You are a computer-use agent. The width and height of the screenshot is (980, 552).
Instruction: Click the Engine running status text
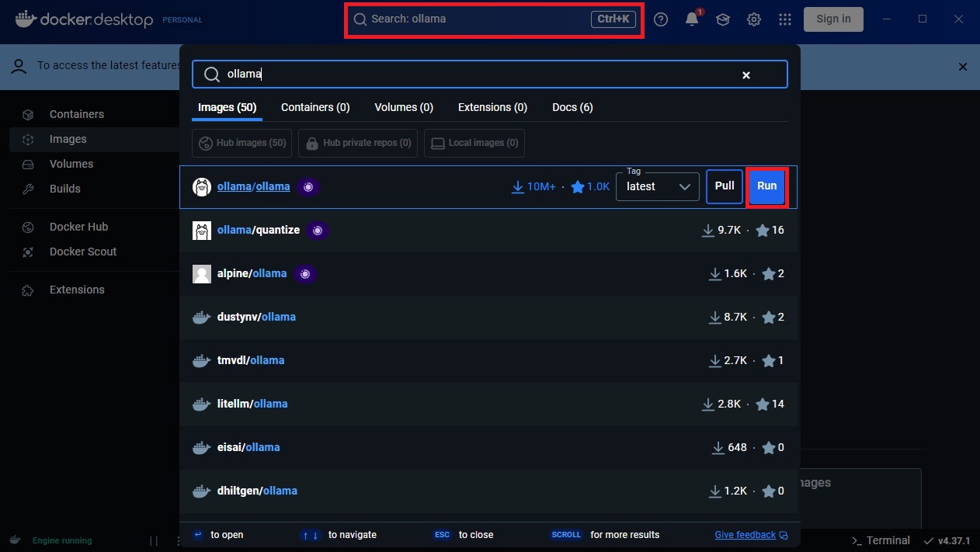[x=62, y=541]
